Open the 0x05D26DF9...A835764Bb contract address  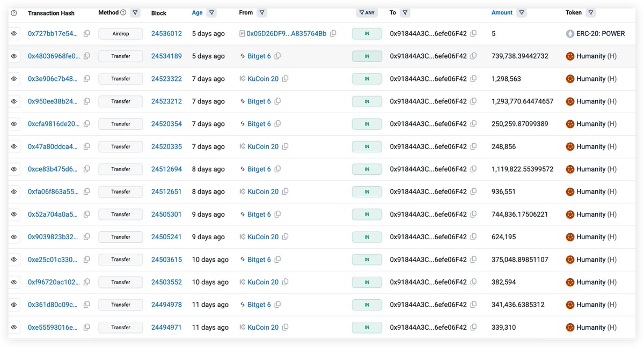[x=286, y=33]
